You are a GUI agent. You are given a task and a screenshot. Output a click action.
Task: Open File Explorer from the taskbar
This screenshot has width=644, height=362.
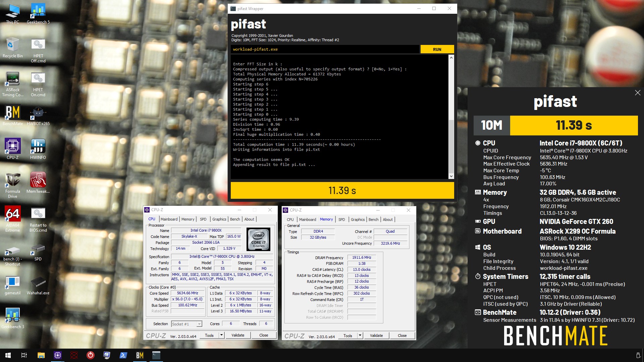41,355
